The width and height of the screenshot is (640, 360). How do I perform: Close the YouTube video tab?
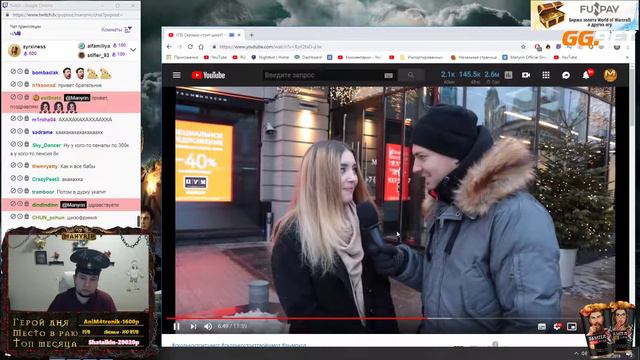coord(239,35)
